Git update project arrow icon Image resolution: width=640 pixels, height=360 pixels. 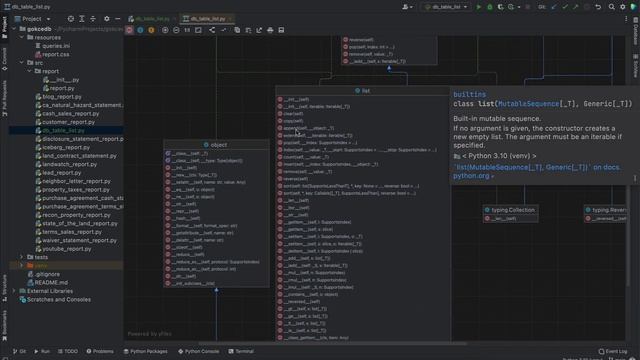point(553,7)
